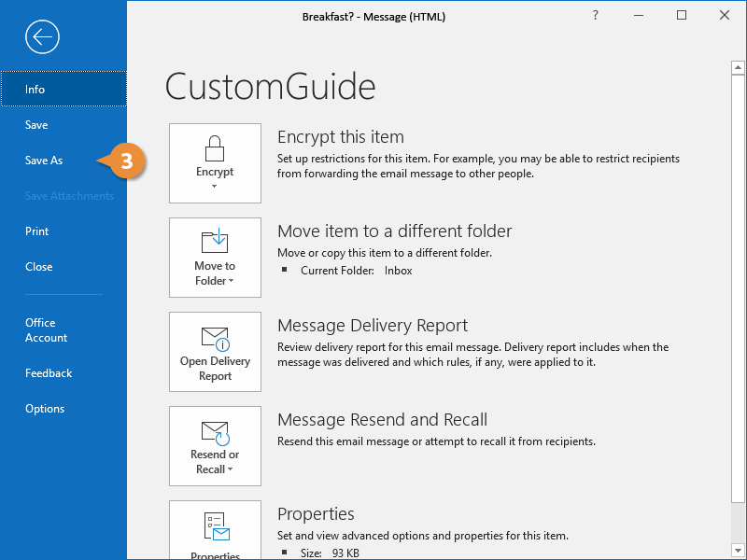Go back using the circled arrow
This screenshot has height=560, width=747.
coord(42,36)
